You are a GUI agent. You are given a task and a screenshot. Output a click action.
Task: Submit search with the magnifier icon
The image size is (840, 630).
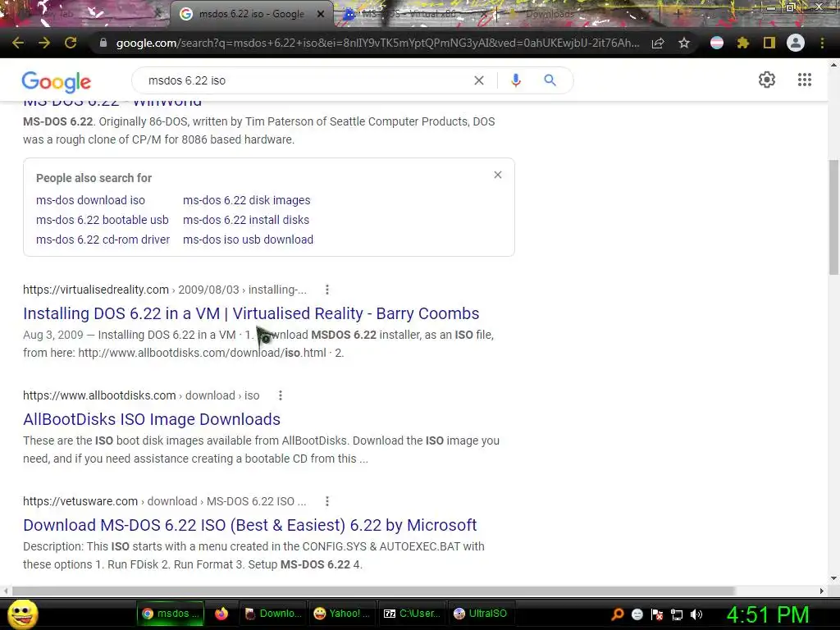[550, 80]
